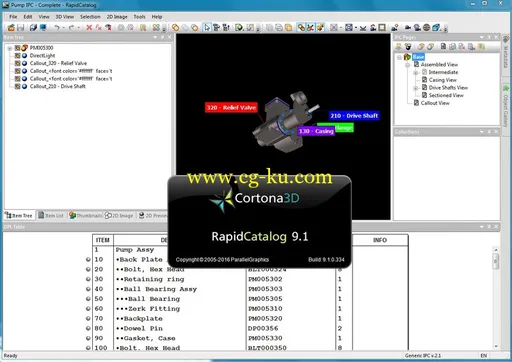This screenshot has height=362, width=512.
Task: Toggle the bullet marker for item 40 row
Action: (x=88, y=289)
